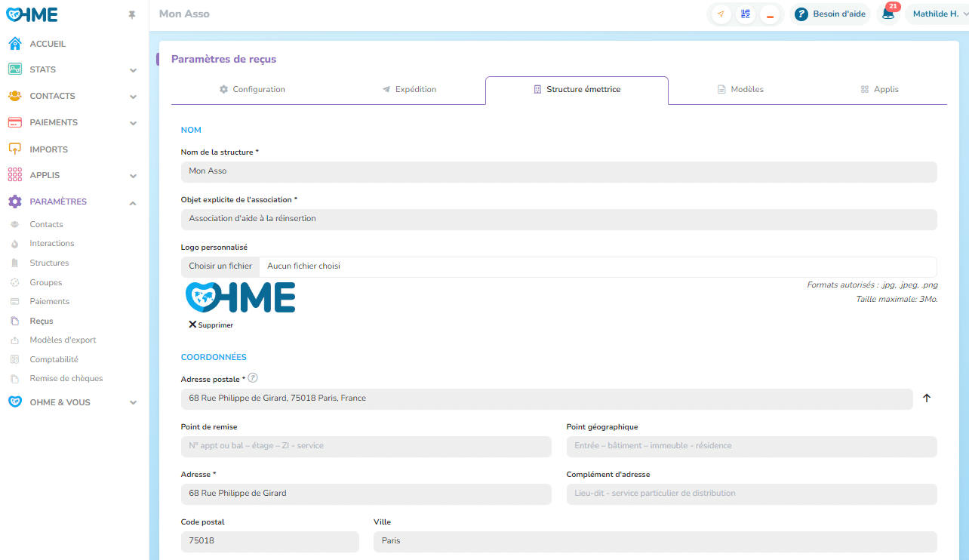Click the orange minus icon in the top bar
Image resolution: width=969 pixels, height=560 pixels.
pos(770,14)
